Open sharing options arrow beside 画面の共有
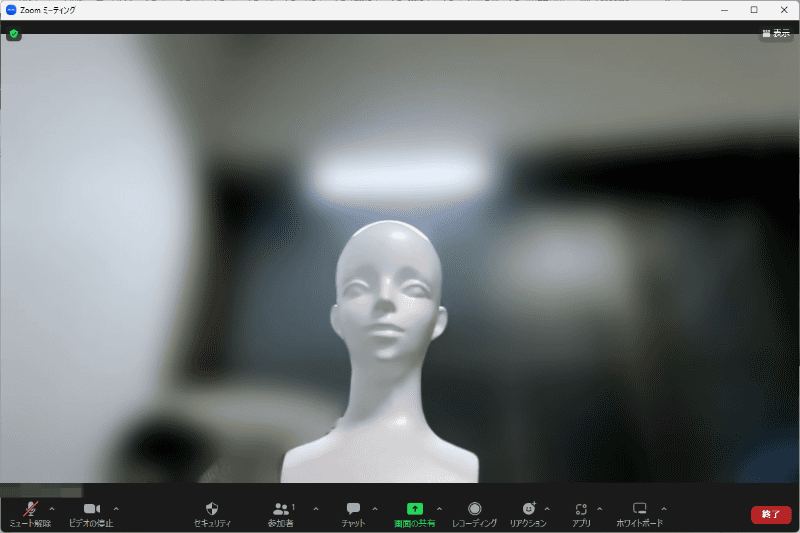The height and width of the screenshot is (533, 800). click(439, 509)
